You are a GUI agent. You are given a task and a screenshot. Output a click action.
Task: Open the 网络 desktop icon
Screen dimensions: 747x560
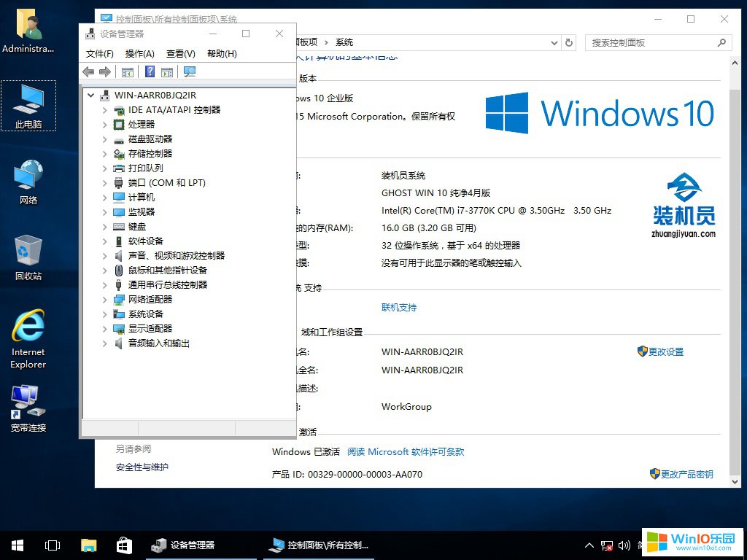click(28, 182)
